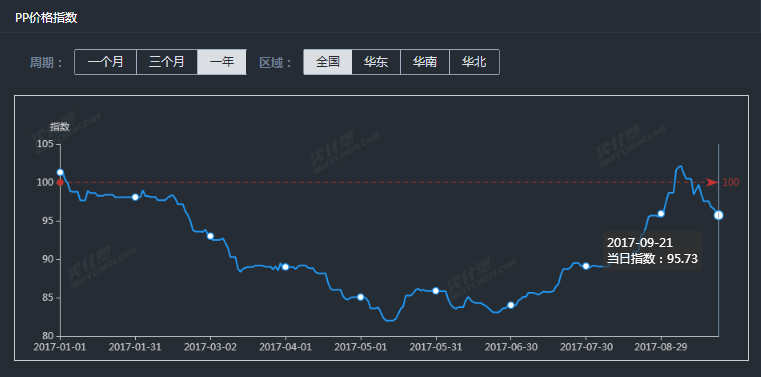This screenshot has height=377, width=761.
Task: Select the 华北 region button
Action: tap(474, 62)
